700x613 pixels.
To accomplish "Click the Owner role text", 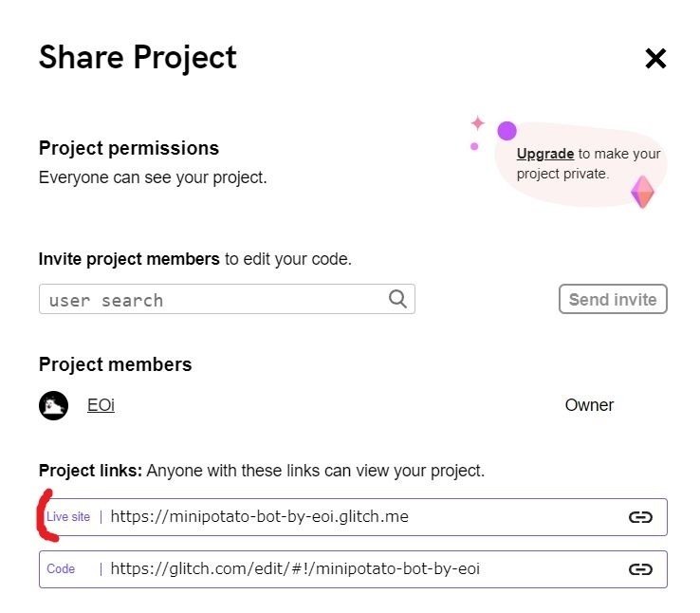I will pos(589,405).
